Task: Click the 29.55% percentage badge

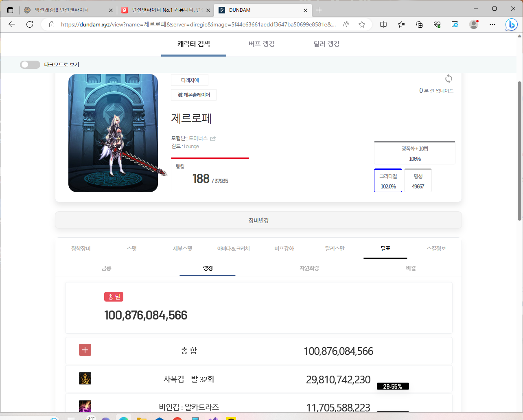Action: click(x=393, y=386)
